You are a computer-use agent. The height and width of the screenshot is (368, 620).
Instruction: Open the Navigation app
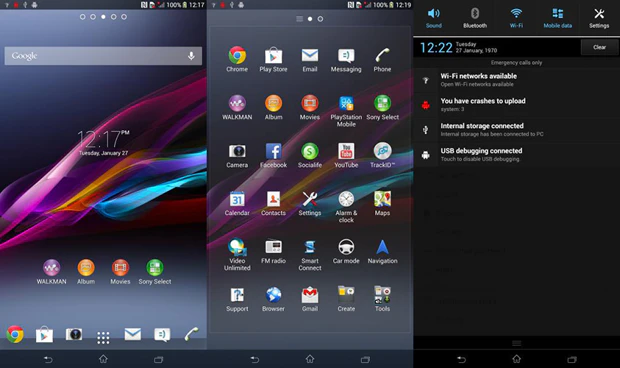[x=382, y=251]
